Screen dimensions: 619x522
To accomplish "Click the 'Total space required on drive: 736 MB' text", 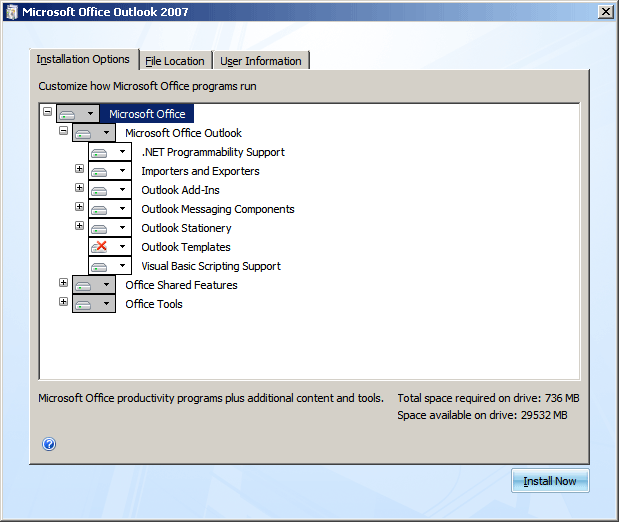I will (x=488, y=398).
